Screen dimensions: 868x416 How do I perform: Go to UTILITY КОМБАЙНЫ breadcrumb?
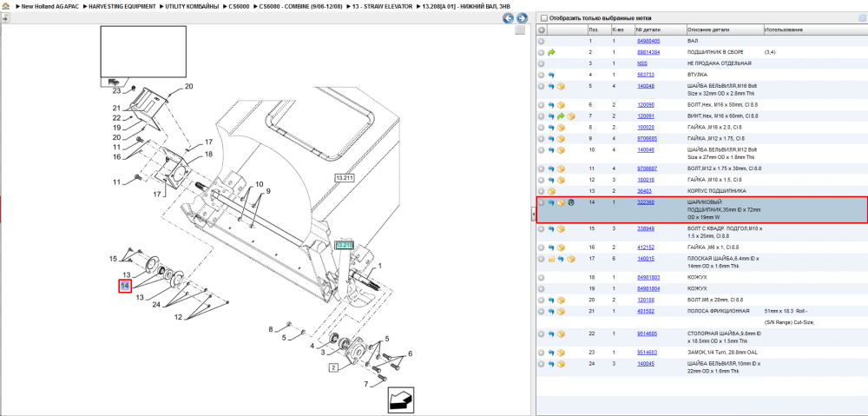point(192,6)
